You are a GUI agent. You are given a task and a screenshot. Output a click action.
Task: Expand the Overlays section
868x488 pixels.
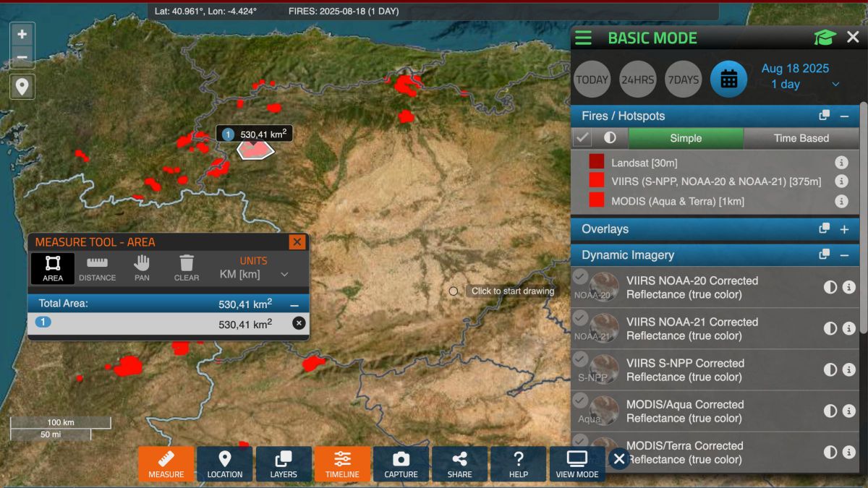[844, 229]
